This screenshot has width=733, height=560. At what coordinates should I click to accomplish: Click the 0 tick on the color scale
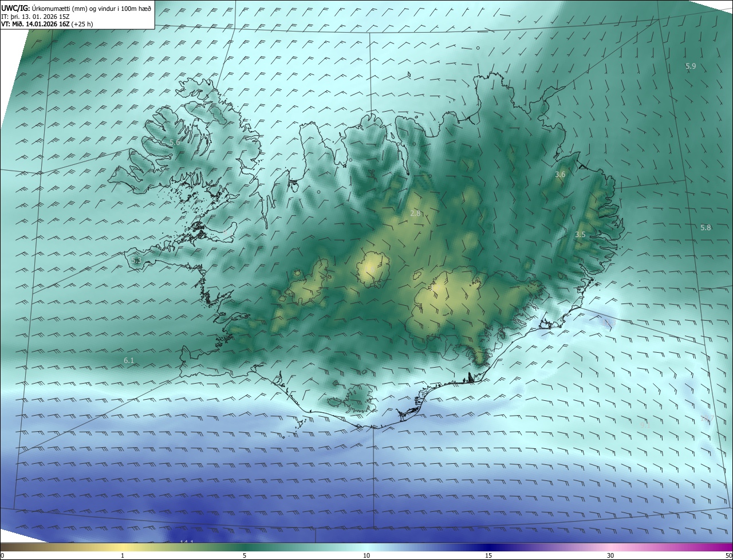(x=2, y=555)
